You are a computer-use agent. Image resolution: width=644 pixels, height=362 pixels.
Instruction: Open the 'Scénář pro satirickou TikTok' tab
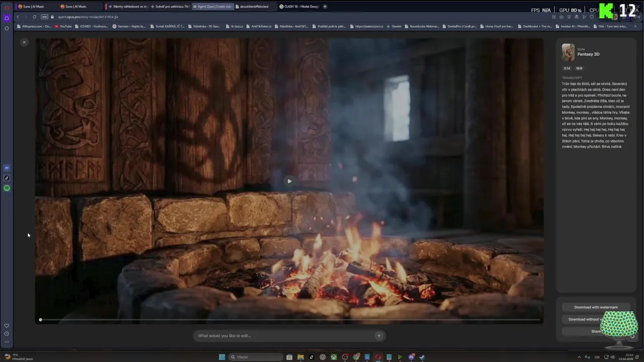click(x=170, y=7)
